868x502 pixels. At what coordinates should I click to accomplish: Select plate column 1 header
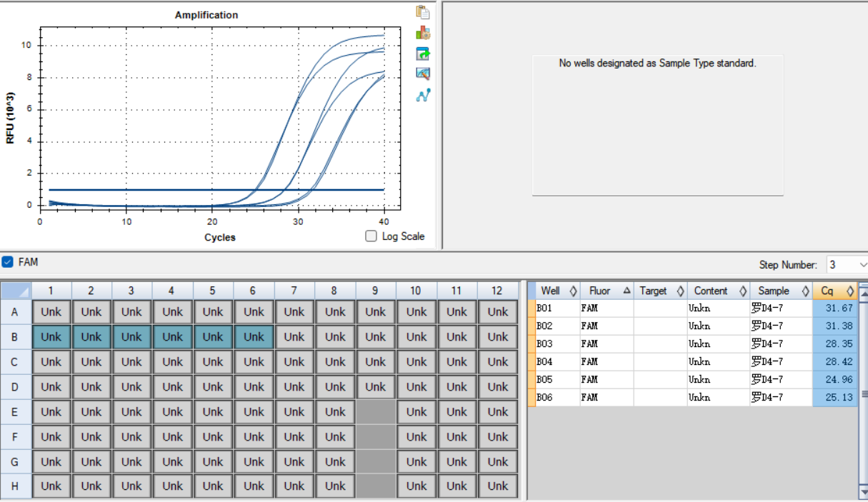(51, 291)
